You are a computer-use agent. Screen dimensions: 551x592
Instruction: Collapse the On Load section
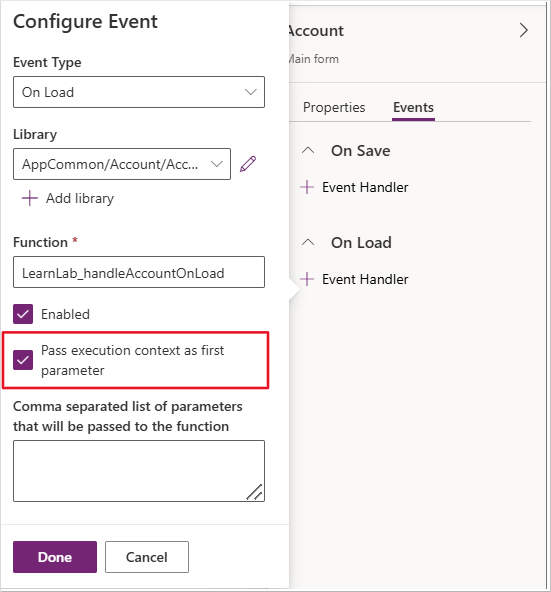[308, 242]
